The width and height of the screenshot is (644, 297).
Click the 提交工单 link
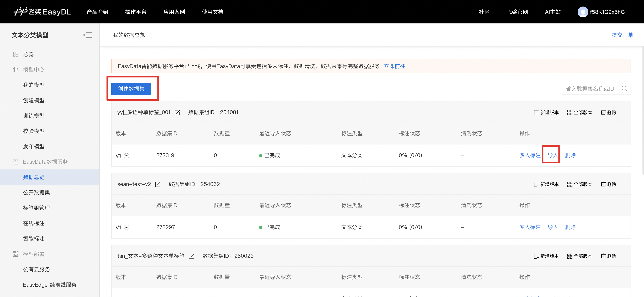pos(622,35)
